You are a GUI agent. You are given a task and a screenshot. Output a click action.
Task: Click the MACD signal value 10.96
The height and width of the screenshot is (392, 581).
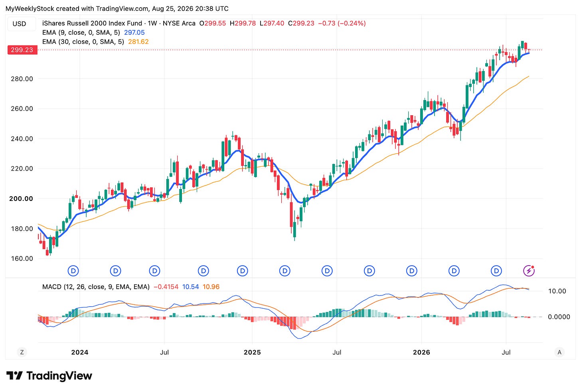[x=211, y=287]
